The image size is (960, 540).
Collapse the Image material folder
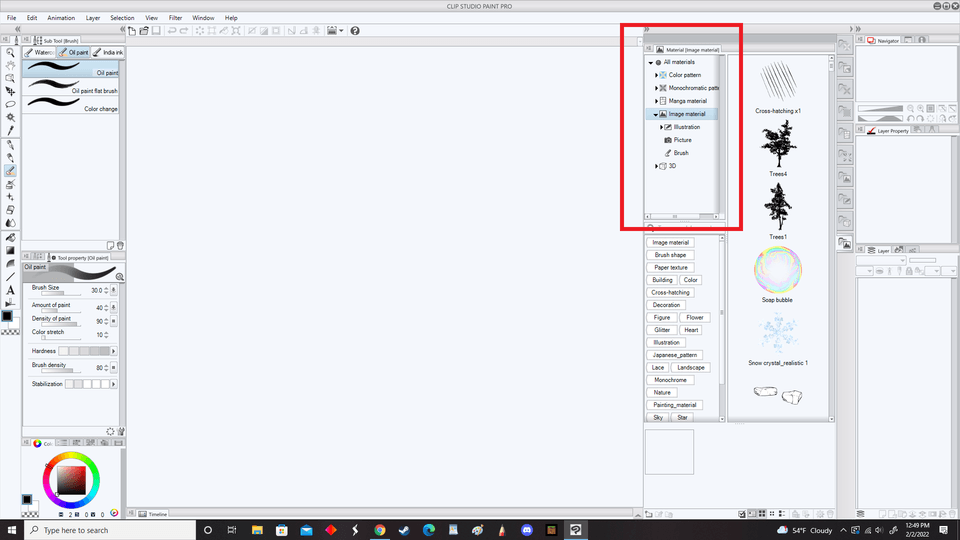pyautogui.click(x=656, y=114)
